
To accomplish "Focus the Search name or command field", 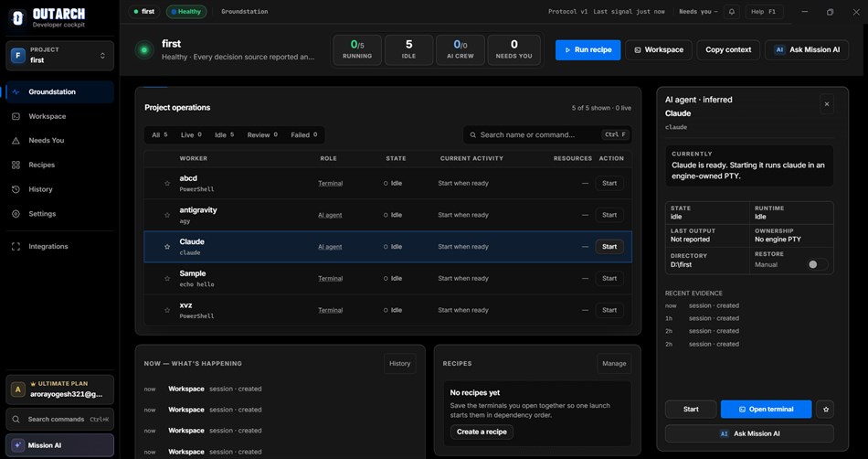I will [x=547, y=135].
